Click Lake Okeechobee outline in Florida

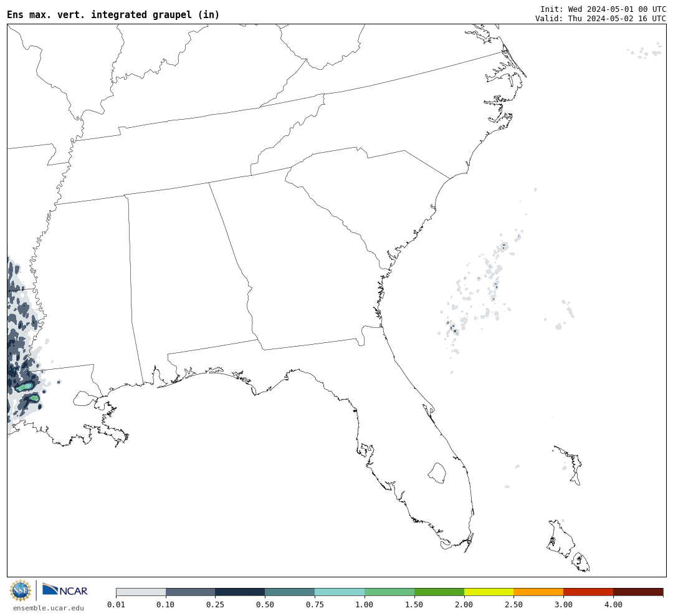[437, 473]
